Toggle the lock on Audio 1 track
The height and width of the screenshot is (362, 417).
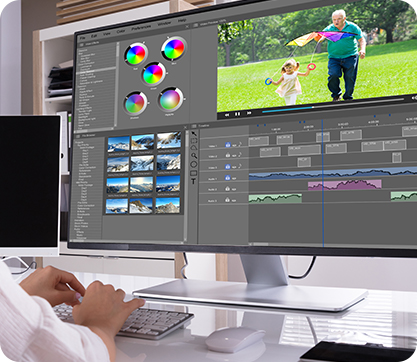pyautogui.click(x=228, y=178)
